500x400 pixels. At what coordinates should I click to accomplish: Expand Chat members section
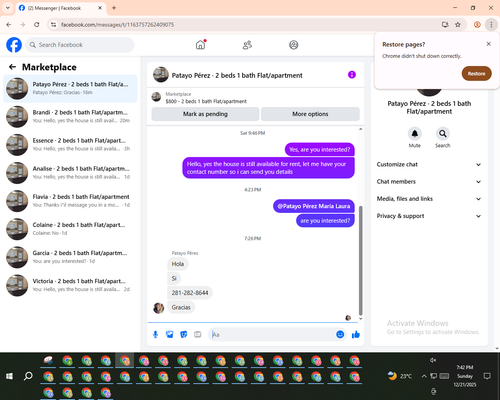429,182
